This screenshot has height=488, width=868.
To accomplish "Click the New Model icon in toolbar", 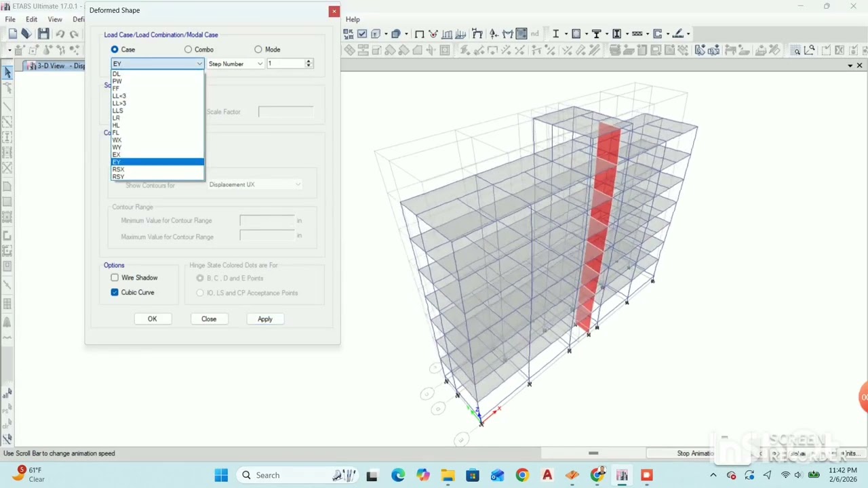I will [12, 34].
